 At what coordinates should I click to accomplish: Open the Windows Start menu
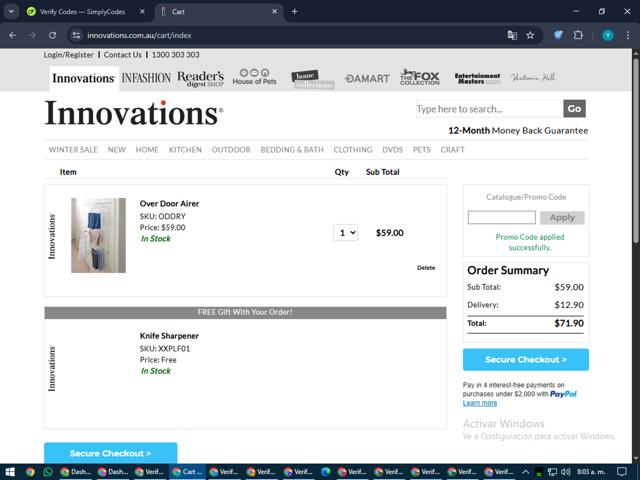9,472
